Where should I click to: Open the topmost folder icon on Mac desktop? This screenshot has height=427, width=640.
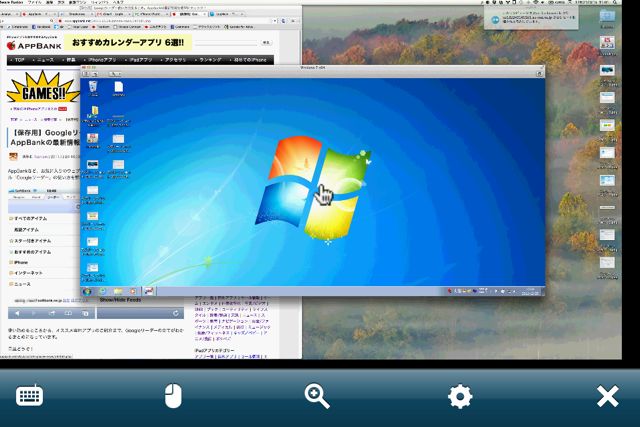(607, 18)
